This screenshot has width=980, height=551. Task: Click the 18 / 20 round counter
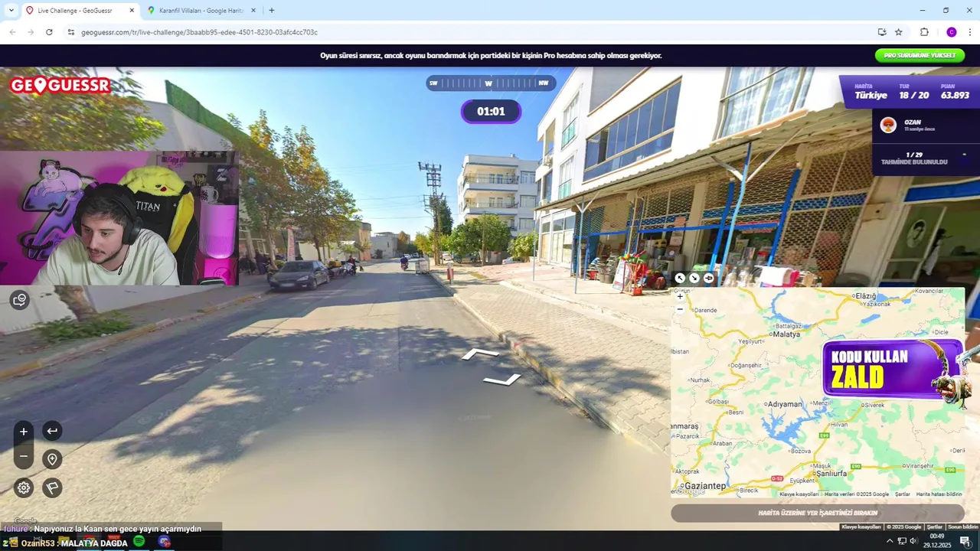[914, 96]
